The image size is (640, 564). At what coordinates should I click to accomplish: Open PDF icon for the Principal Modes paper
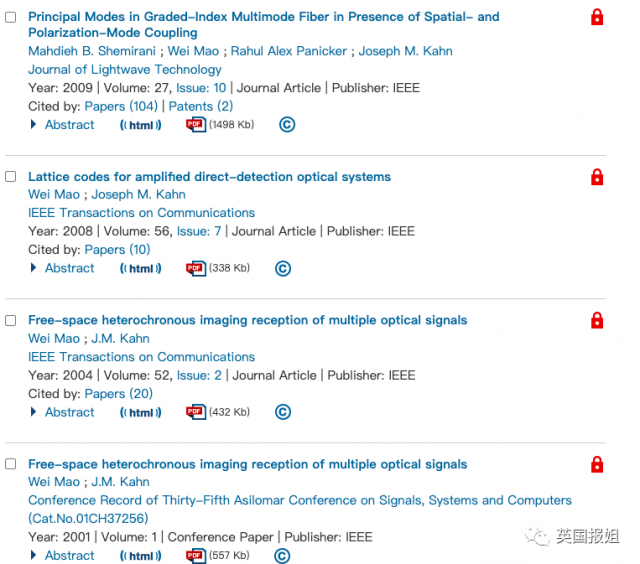(x=195, y=125)
